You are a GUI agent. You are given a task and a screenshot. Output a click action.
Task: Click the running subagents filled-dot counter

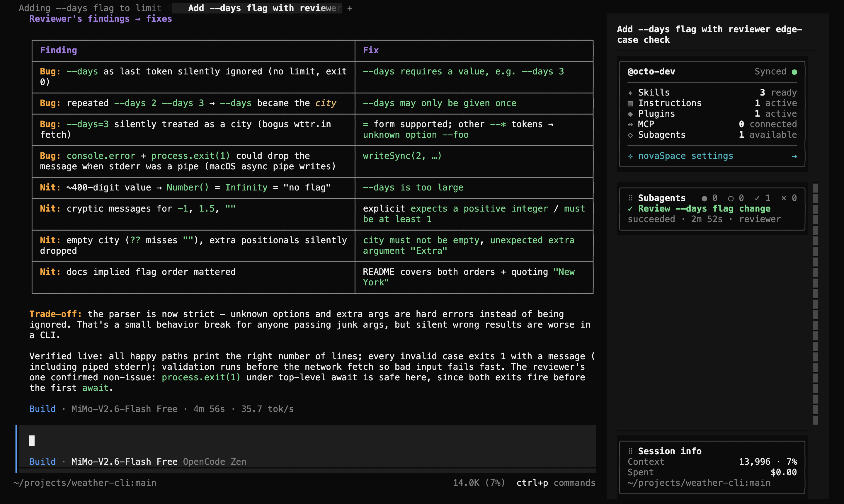[x=709, y=198]
